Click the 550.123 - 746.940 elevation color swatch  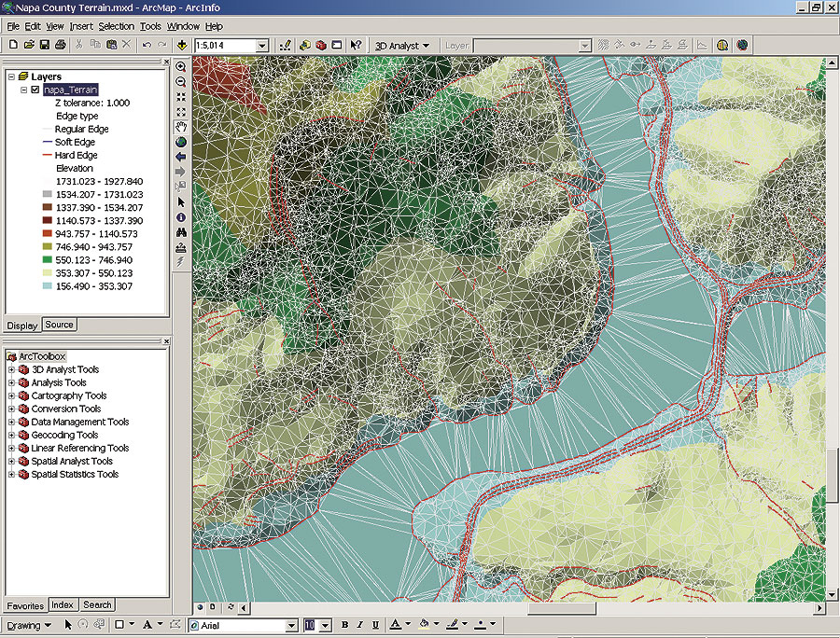(x=46, y=260)
